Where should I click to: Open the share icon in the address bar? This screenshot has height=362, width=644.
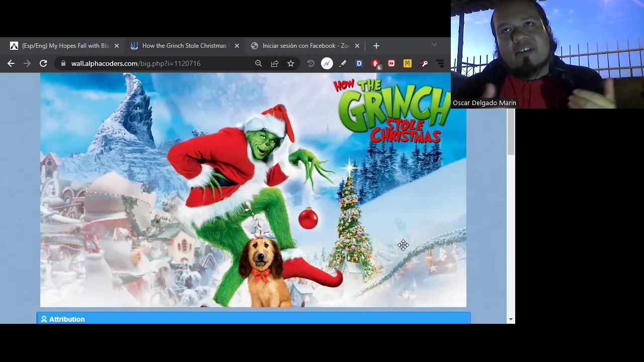(x=275, y=63)
